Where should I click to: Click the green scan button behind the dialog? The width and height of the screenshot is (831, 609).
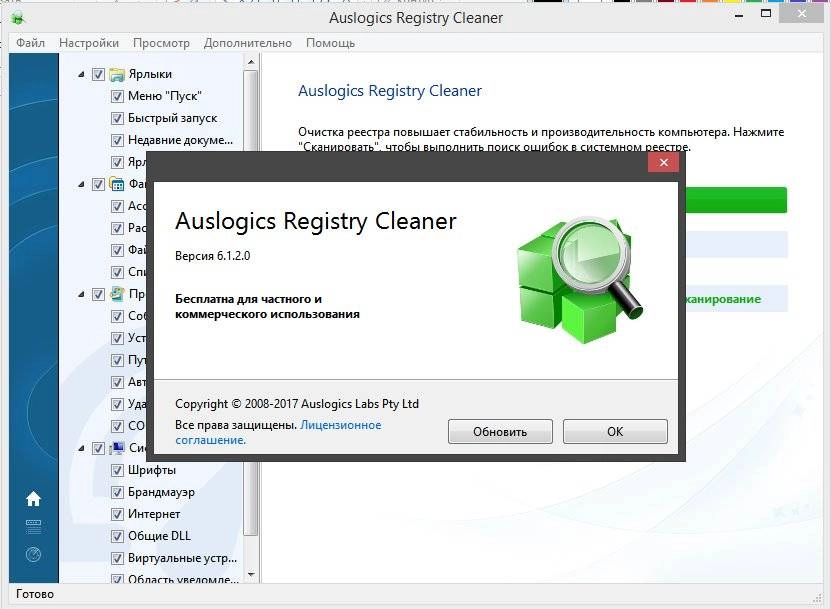pos(736,200)
